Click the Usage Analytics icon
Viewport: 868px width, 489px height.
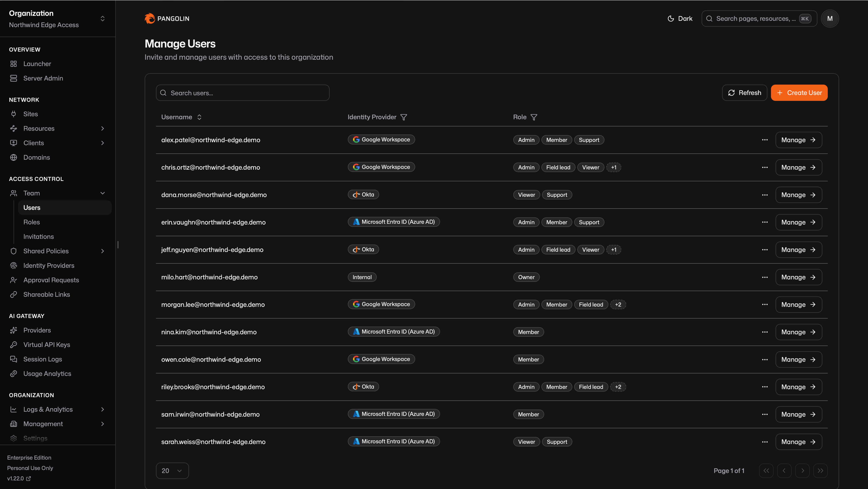coord(14,374)
